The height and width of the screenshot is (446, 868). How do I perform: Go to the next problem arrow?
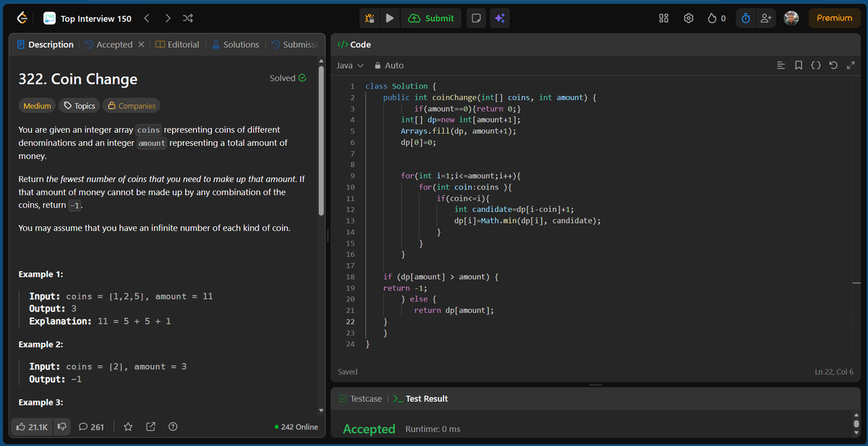[x=168, y=18]
